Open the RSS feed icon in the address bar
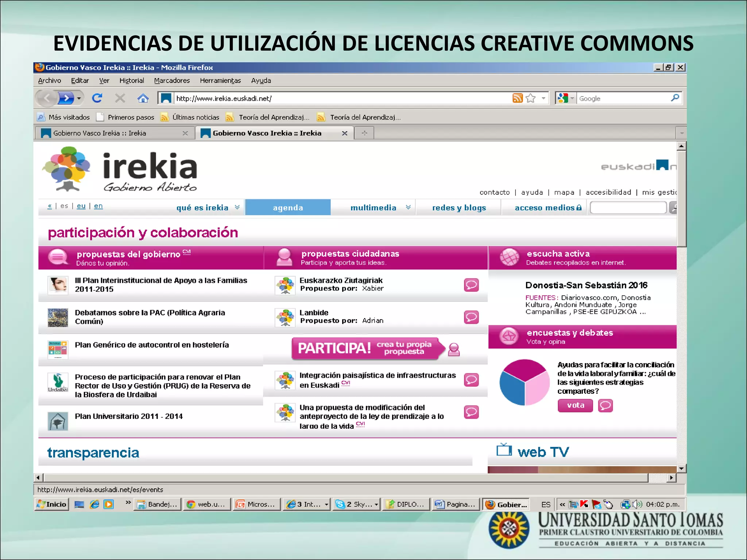Viewport: 747px width, 560px height. click(x=518, y=98)
